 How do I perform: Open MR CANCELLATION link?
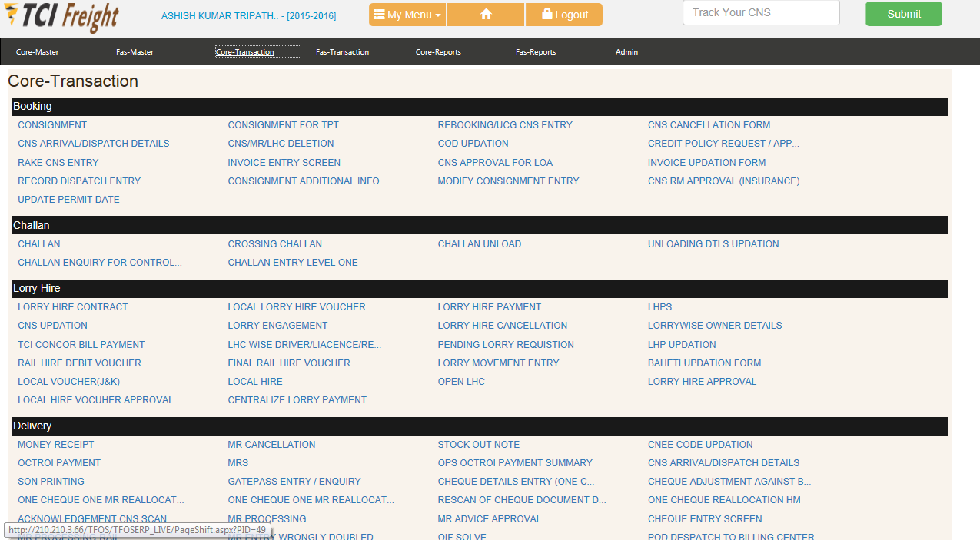[x=272, y=445]
